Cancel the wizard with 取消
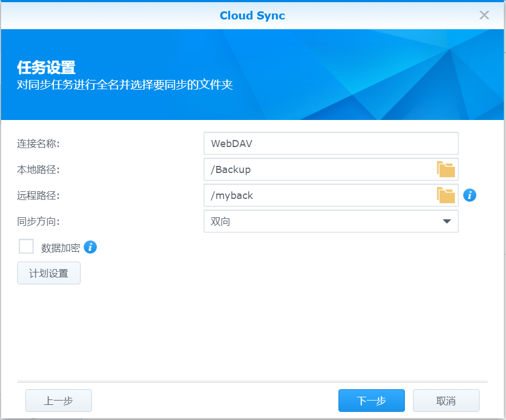Image resolution: width=506 pixels, height=420 pixels. (x=446, y=401)
